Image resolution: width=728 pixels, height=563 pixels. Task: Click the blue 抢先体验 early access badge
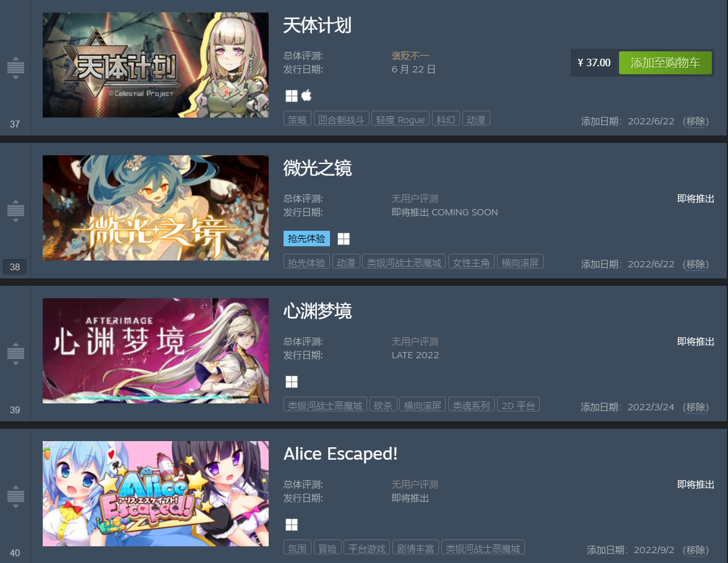tap(306, 239)
